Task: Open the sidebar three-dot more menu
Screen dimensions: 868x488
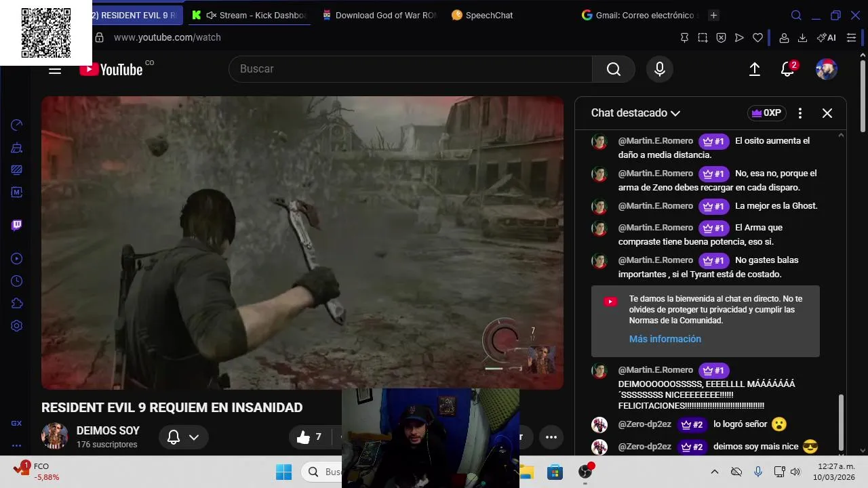Action: tap(16, 445)
